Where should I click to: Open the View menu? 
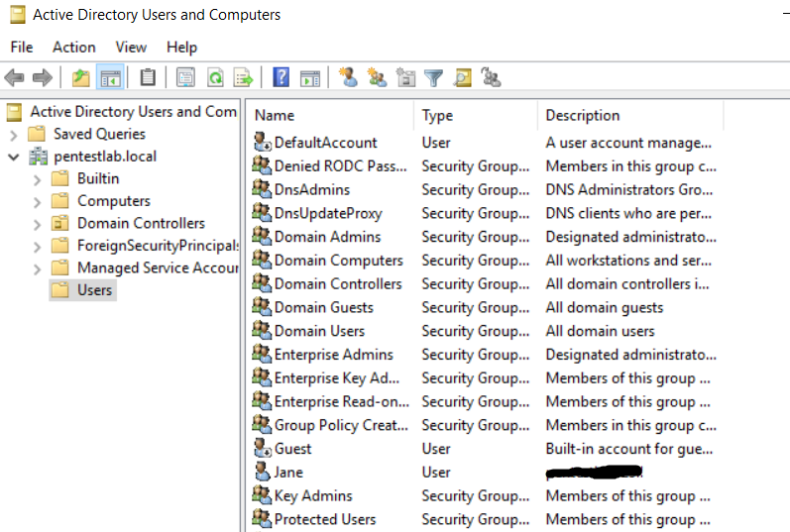131,47
